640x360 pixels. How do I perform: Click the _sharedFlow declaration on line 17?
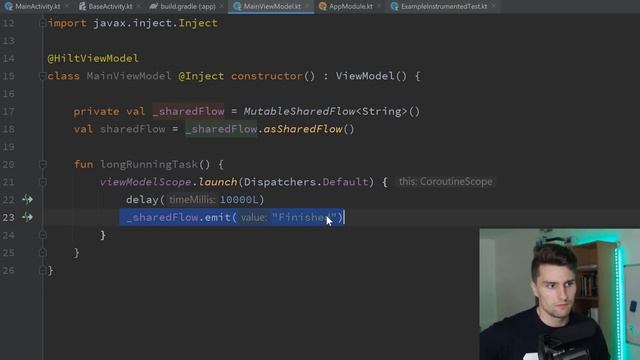(188, 111)
